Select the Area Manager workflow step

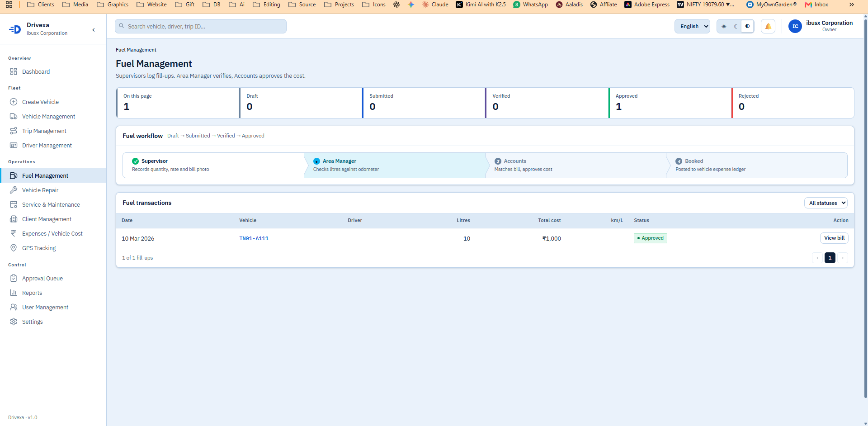point(395,165)
